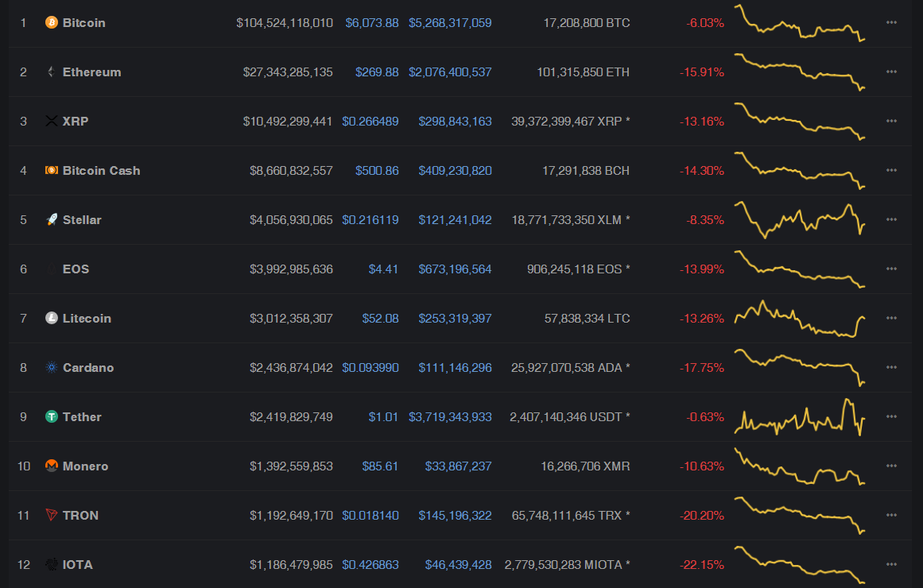Screen dimensions: 923x588
Task: Click the Ethereum logo icon
Action: (52, 72)
